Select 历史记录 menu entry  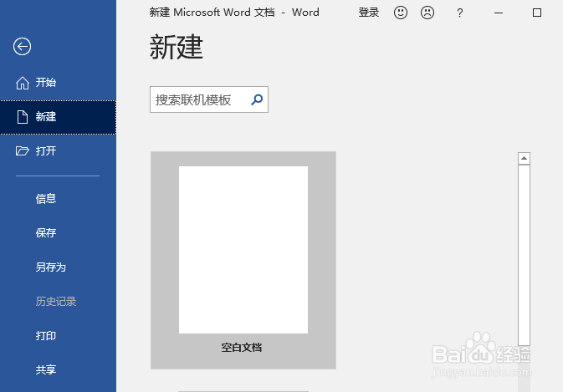[x=56, y=301]
